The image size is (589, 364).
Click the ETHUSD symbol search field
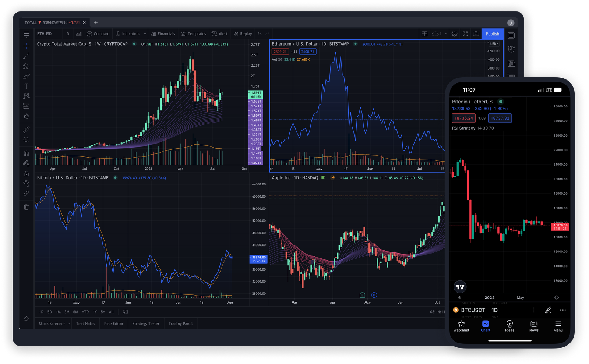tap(45, 34)
